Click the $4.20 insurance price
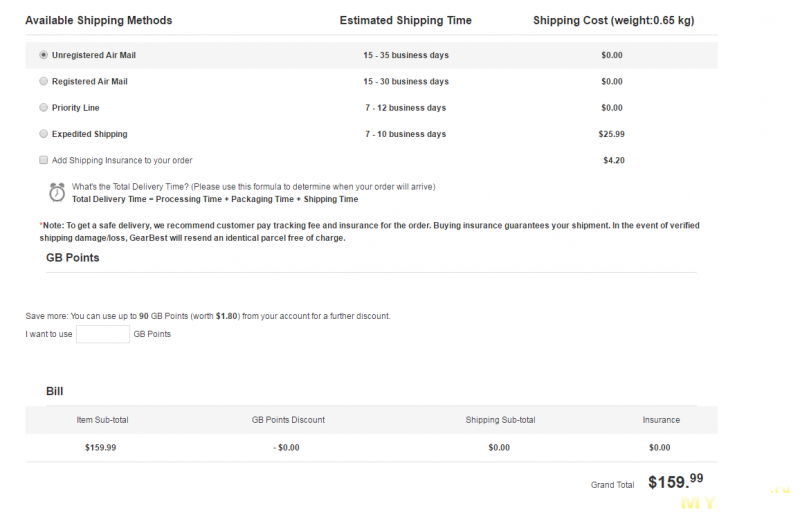800x519 pixels. [614, 160]
